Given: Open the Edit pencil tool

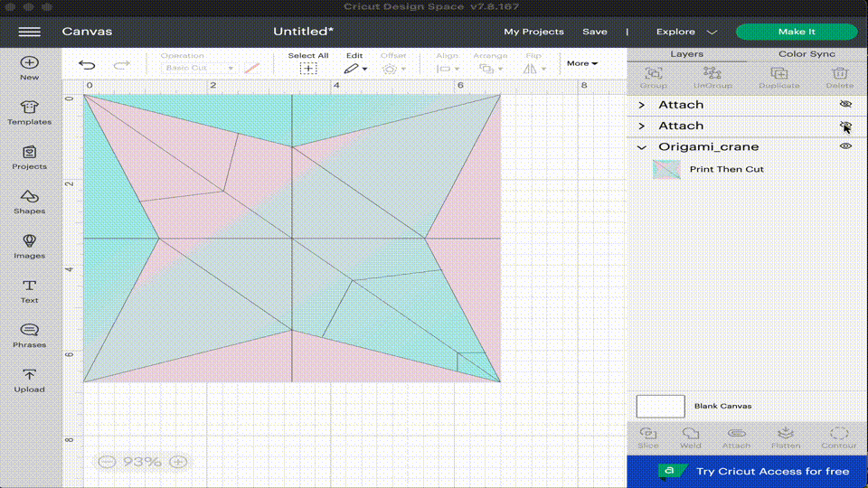Looking at the screenshot, I should point(351,69).
